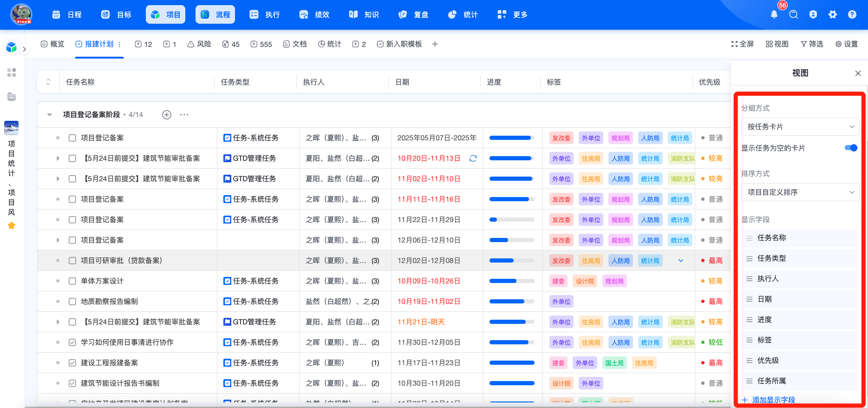Open more options for 项目登记备案阶段 group
868x408 pixels.
click(x=184, y=115)
